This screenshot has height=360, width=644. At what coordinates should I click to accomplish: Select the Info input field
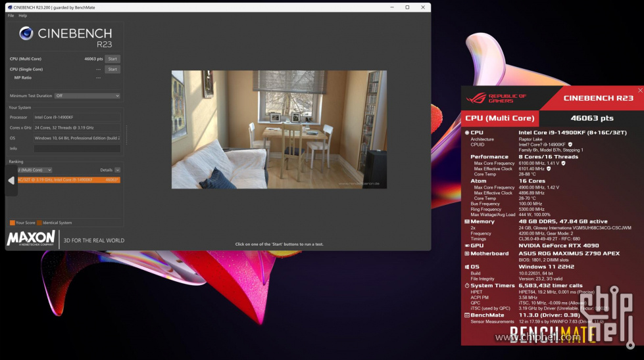point(77,148)
